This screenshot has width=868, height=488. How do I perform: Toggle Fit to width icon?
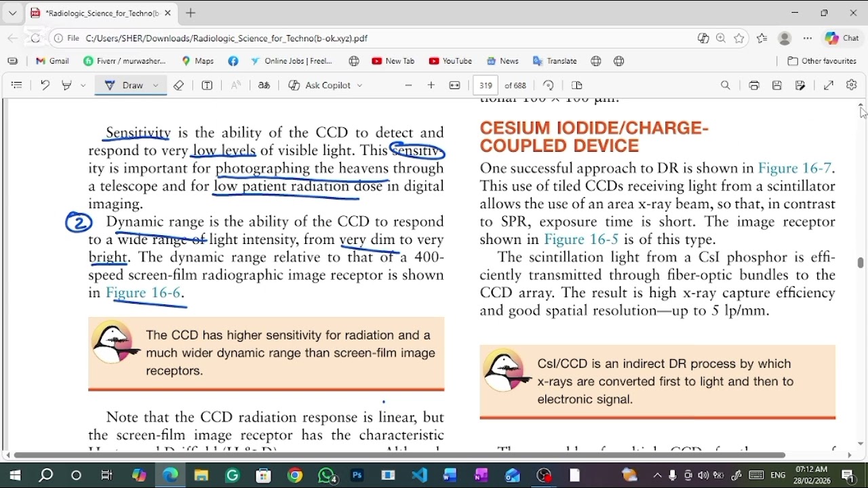455,85
